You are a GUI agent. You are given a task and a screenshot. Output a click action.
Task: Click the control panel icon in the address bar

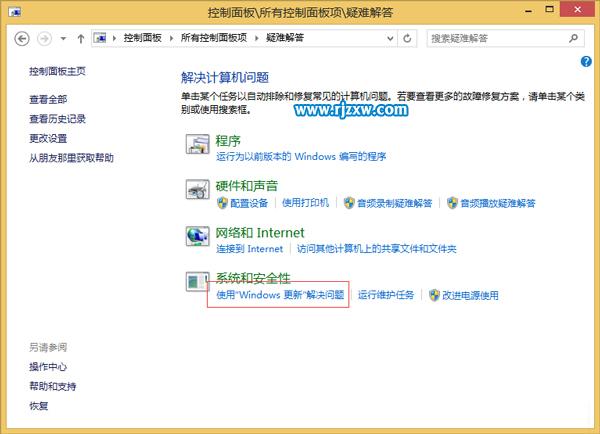pos(100,38)
